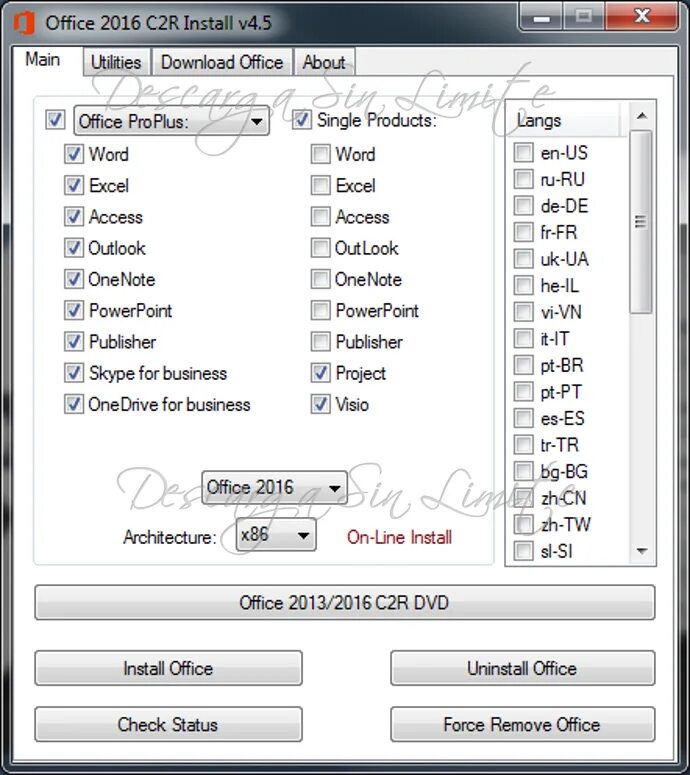690x775 pixels.
Task: Select the fr-FR language checkbox
Action: point(523,232)
